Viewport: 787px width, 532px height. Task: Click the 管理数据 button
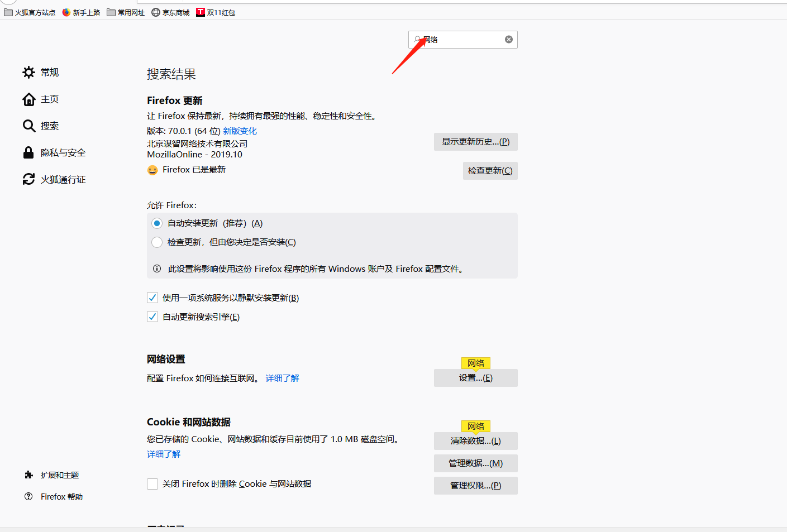click(x=476, y=463)
